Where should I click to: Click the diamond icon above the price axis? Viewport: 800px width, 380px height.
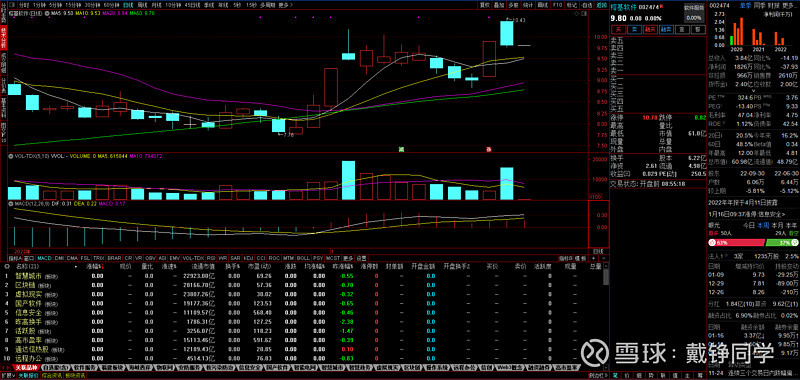point(576,13)
